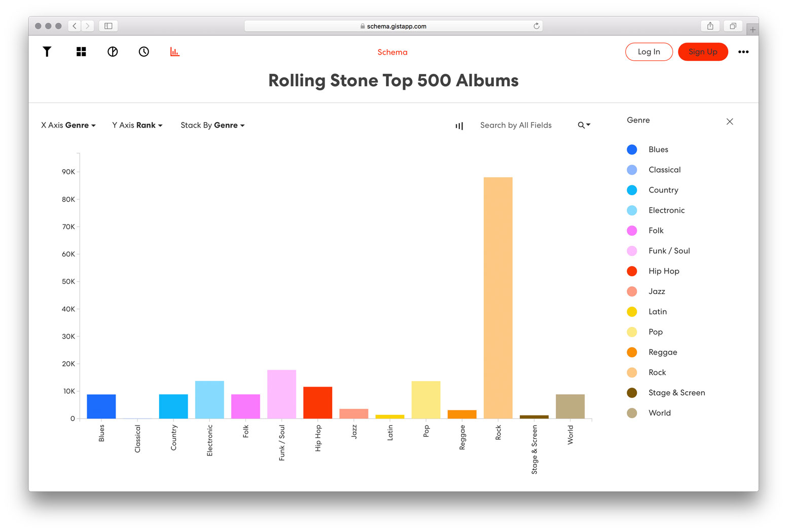This screenshot has width=787, height=532.
Task: Select Stage & Screen in the legend
Action: pos(666,393)
